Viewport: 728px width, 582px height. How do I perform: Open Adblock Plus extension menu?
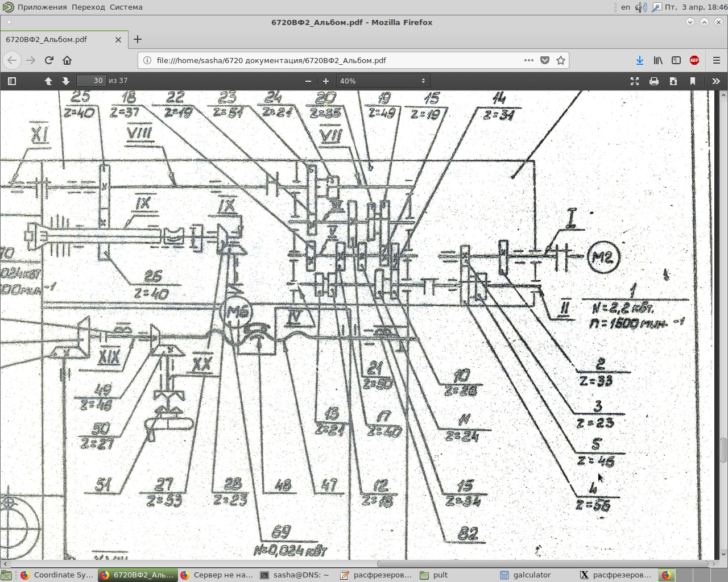[694, 60]
